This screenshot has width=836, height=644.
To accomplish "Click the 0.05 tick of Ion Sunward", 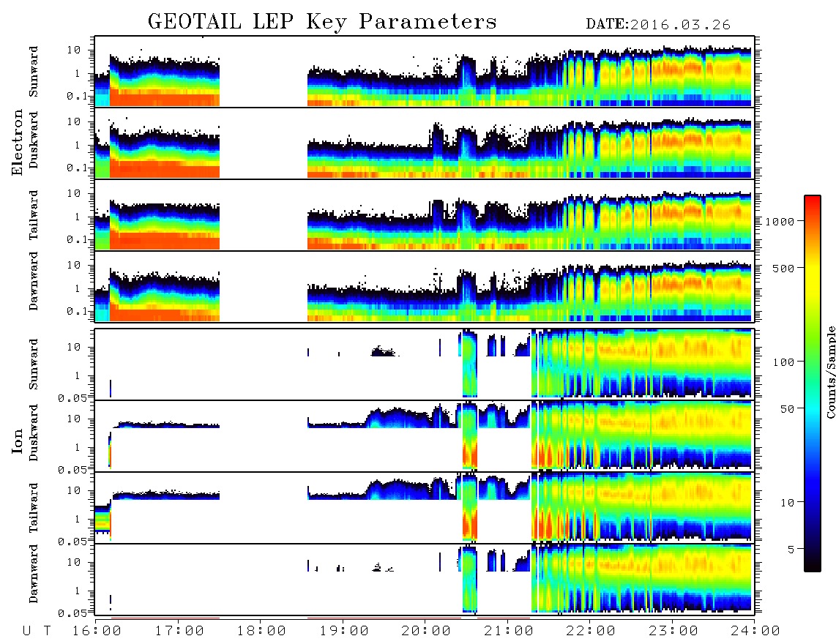I will coord(72,398).
